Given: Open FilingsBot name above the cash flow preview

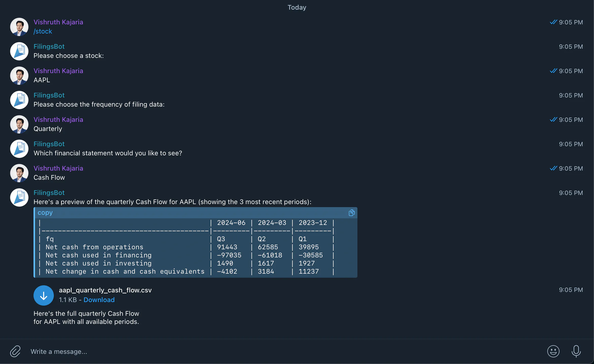Looking at the screenshot, I should [49, 193].
